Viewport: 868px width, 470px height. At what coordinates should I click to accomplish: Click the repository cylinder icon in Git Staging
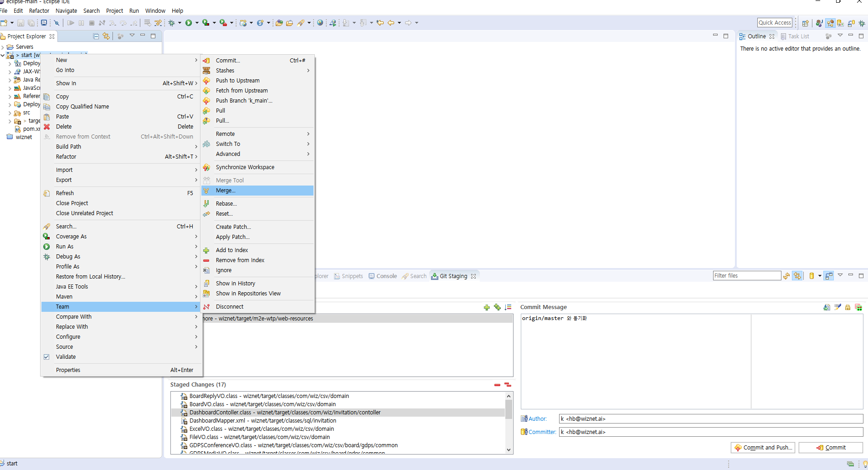click(x=812, y=276)
